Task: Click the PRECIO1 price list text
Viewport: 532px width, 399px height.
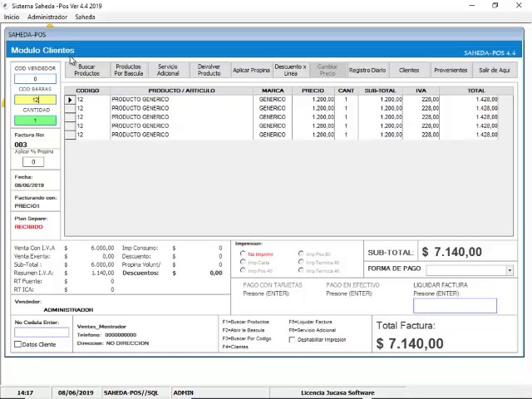Action: coord(27,206)
